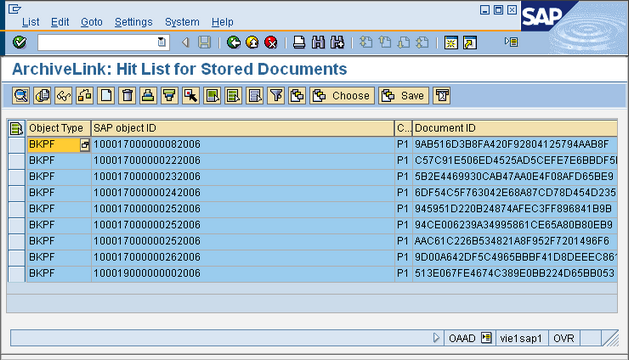Click the Print icon in toolbar
The image size is (629, 360).
[299, 42]
